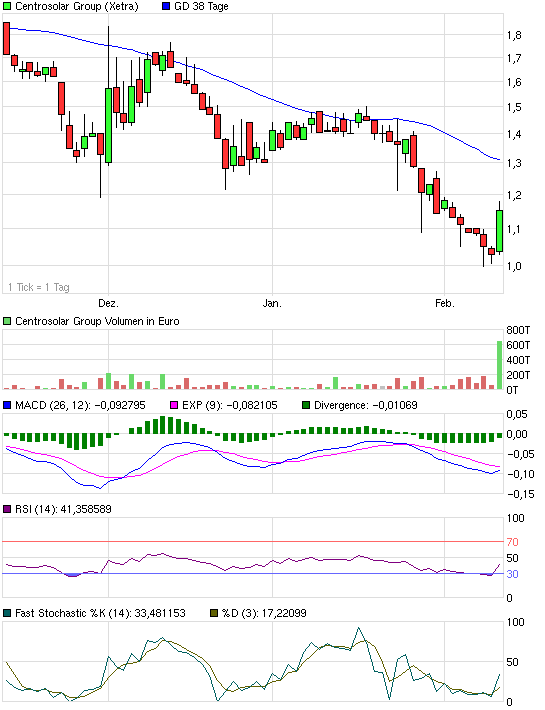Click the 50 label on the Stochastic axis

512,662
